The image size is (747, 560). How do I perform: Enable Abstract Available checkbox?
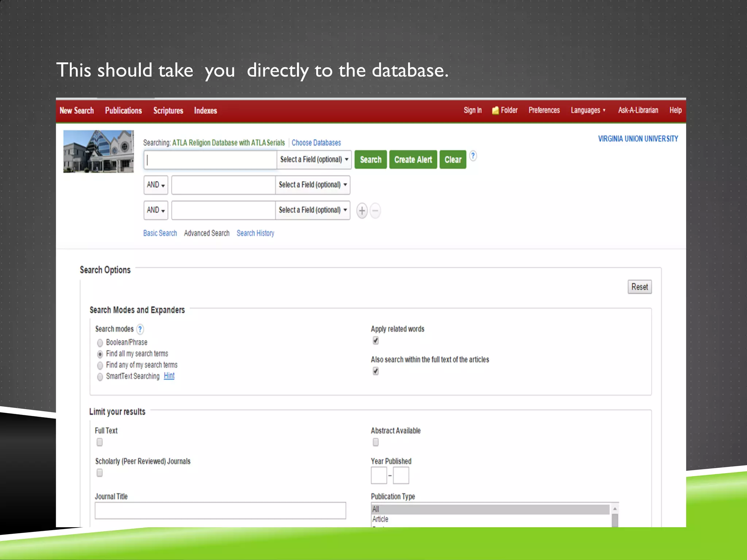click(x=376, y=442)
